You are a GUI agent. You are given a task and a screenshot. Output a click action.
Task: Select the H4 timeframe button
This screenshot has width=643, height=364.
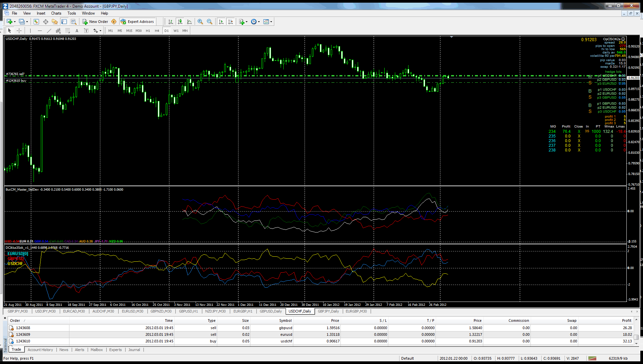click(x=157, y=31)
